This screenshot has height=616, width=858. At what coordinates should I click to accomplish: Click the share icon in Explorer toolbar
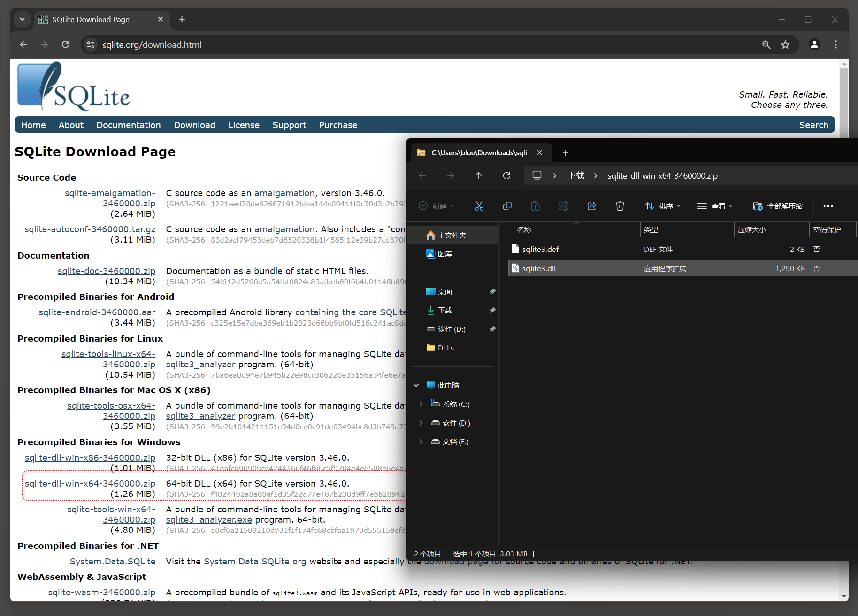click(x=591, y=206)
